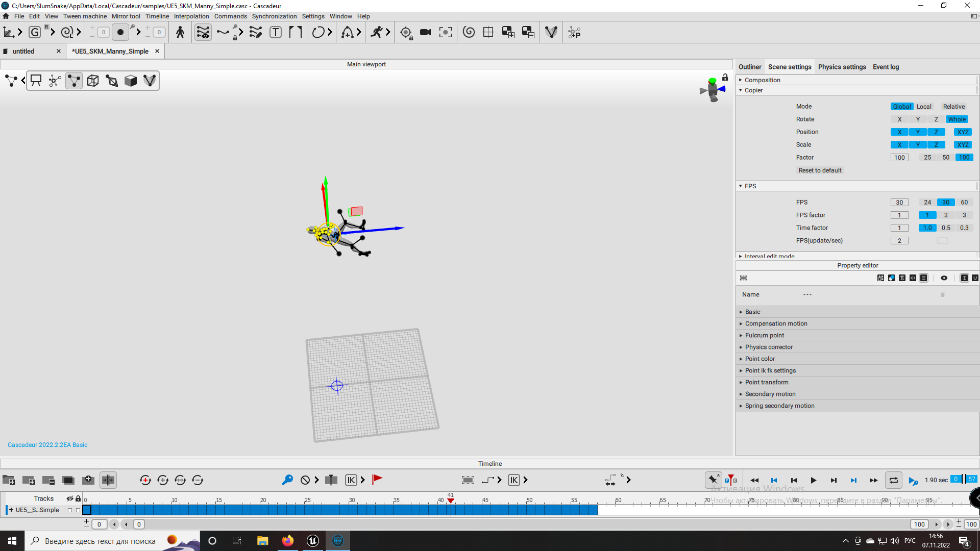The width and height of the screenshot is (980, 551).
Task: Click the running figure icon in the toolbar
Action: click(x=376, y=33)
